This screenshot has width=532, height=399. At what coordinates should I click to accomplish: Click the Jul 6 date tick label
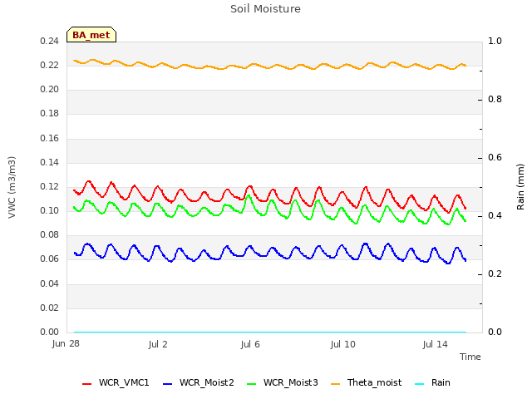pyautogui.click(x=250, y=344)
